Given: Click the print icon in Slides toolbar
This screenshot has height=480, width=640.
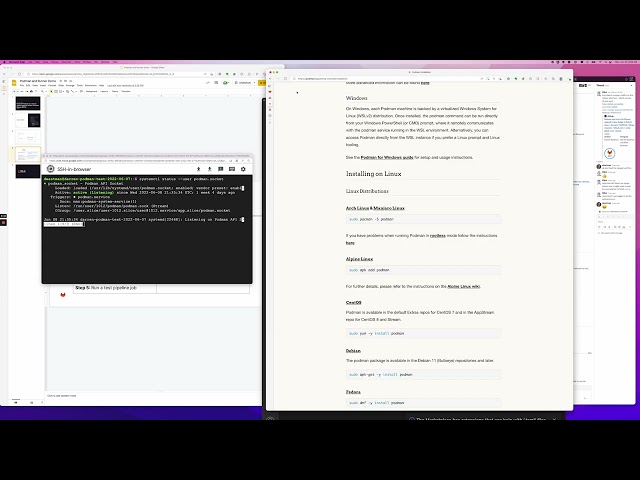Looking at the screenshot, I should point(31,91).
